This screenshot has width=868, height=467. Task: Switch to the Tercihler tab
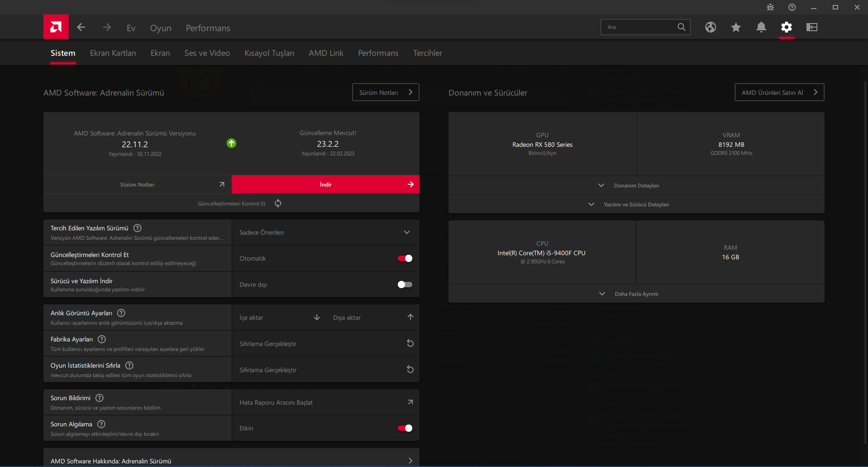428,53
